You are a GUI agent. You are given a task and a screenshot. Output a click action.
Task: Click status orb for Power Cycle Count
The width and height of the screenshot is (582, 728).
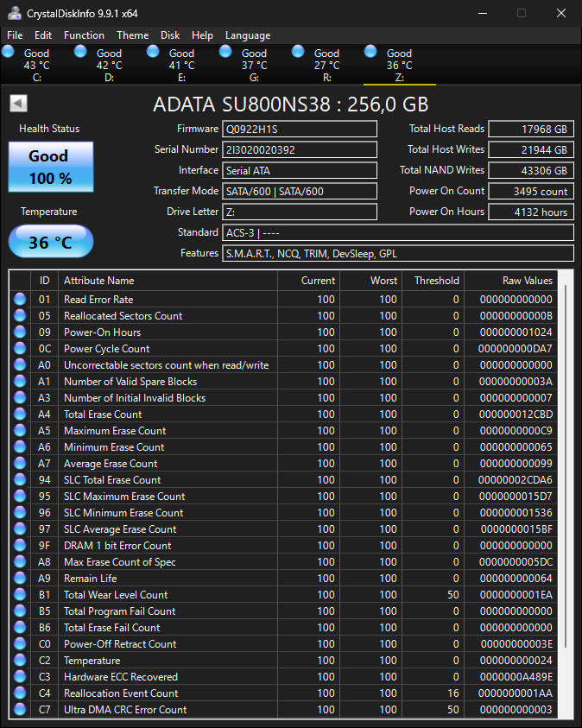tap(20, 348)
